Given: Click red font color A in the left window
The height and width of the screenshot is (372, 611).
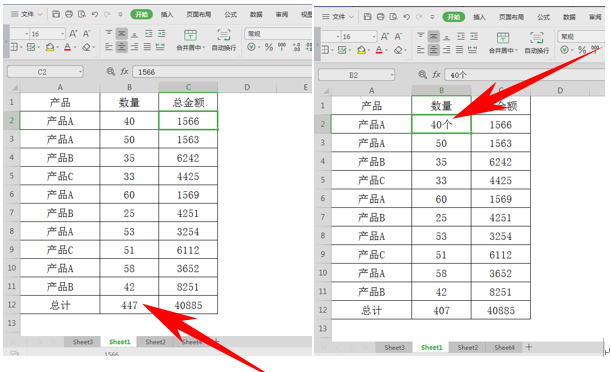Looking at the screenshot, I should click(x=67, y=47).
